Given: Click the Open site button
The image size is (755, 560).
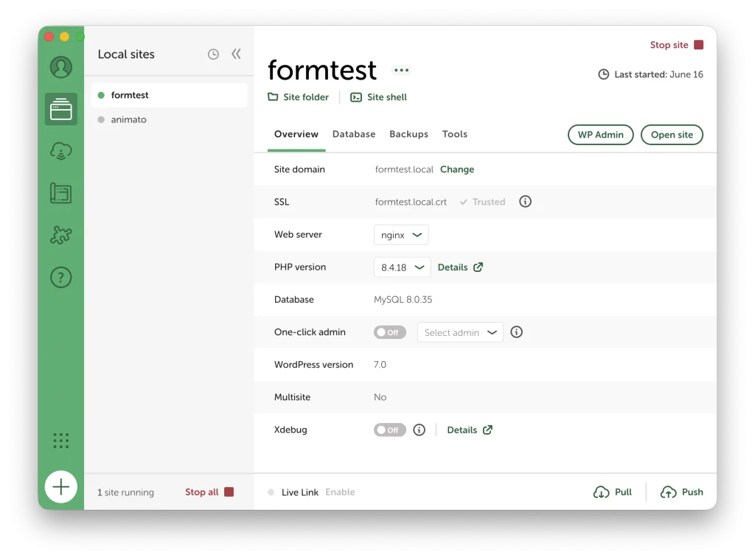Looking at the screenshot, I should (672, 135).
